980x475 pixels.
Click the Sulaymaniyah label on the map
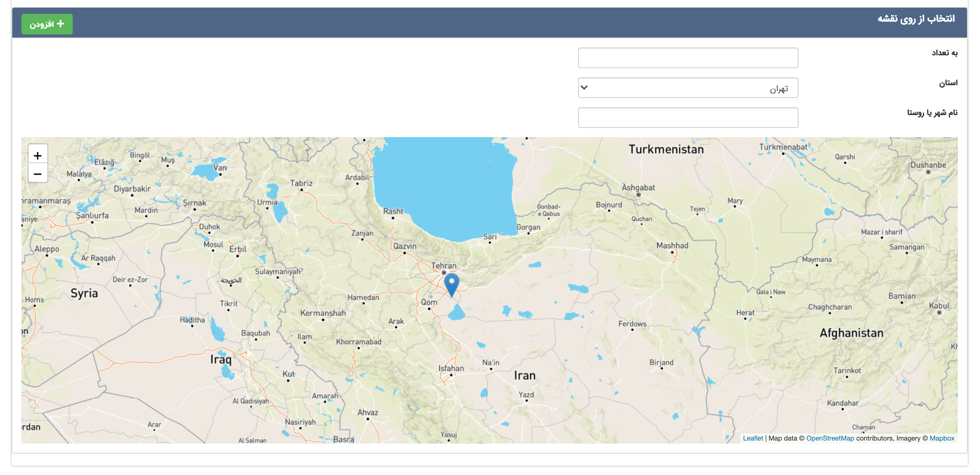pyautogui.click(x=278, y=272)
